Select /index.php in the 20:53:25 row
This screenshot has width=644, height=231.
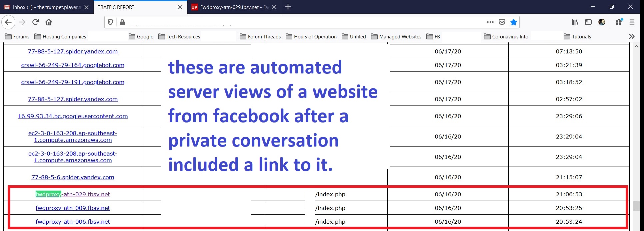point(330,208)
